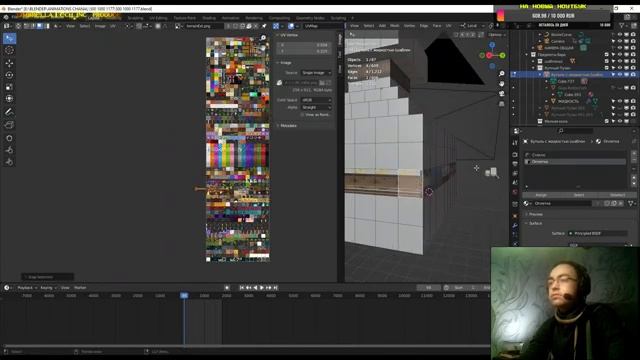The image size is (640, 360).
Task: Open the Options dropdown in 3D viewport
Action: pyautogui.click(x=497, y=35)
